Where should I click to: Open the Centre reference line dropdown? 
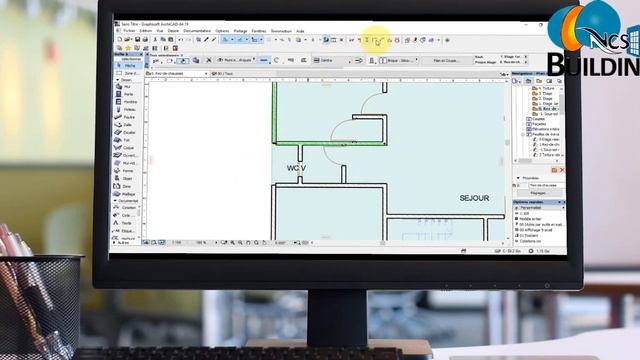pyautogui.click(x=332, y=60)
